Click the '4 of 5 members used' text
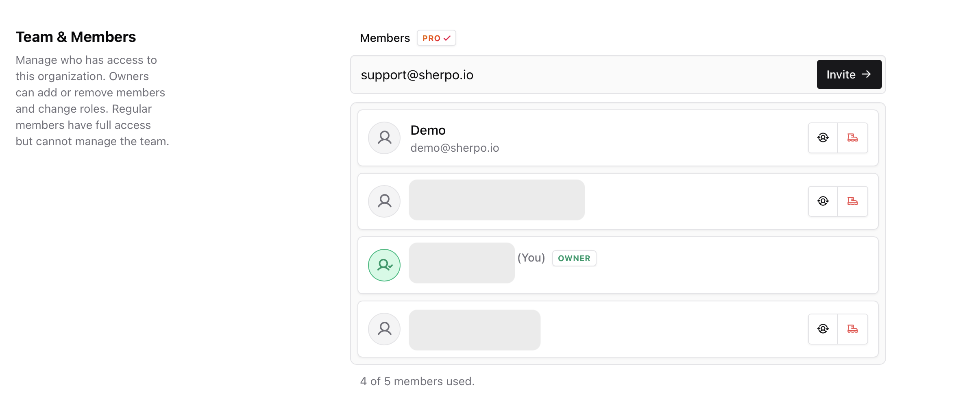Screen dimensions: 980x410 coord(417,381)
